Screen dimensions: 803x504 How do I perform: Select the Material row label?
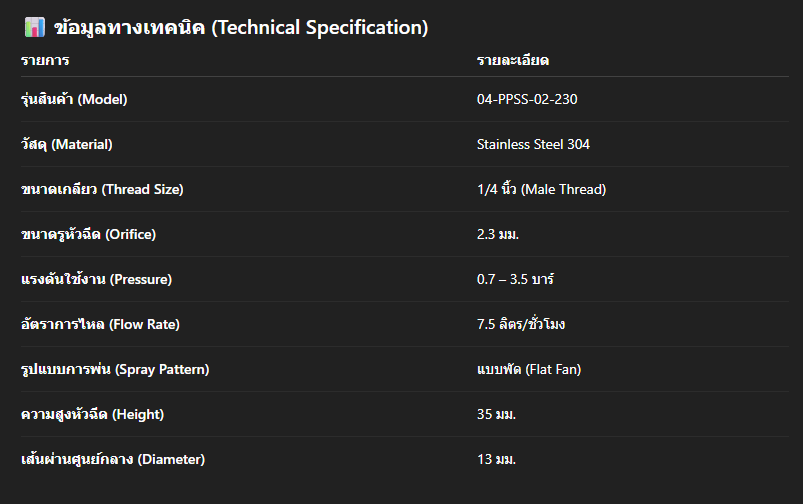pyautogui.click(x=67, y=144)
